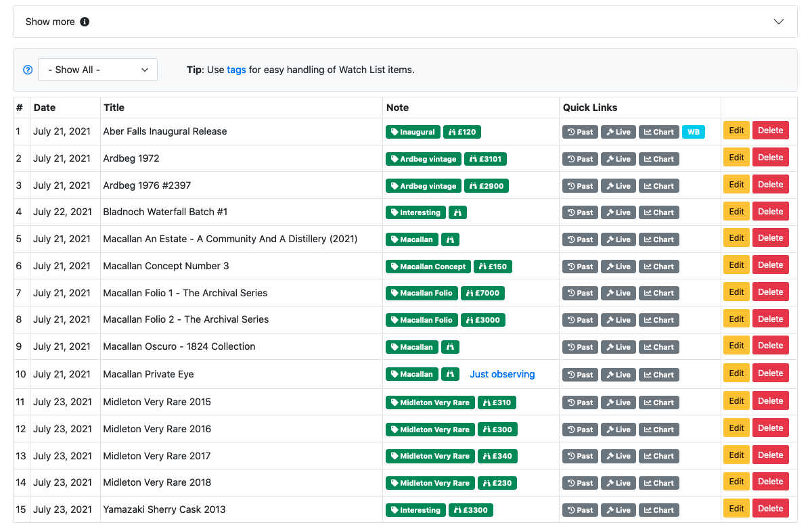Edit the Ardbeg 1976 #2397 entry
This screenshot has height=529, width=812.
pos(736,183)
